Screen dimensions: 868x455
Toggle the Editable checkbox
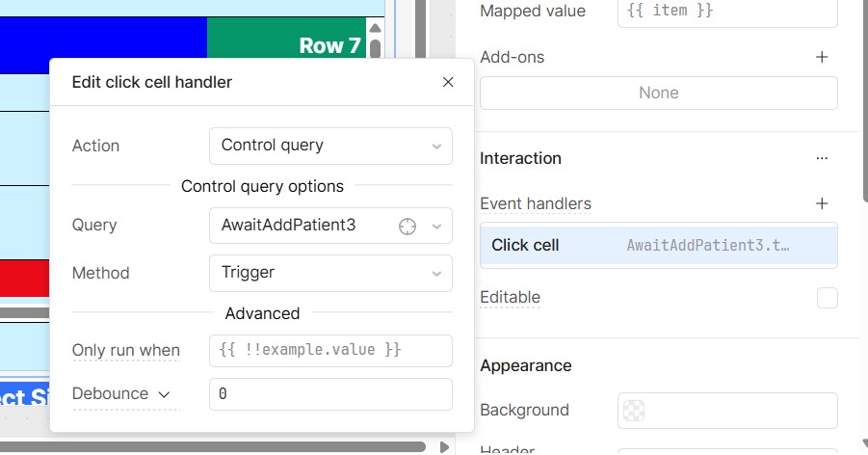coord(827,298)
